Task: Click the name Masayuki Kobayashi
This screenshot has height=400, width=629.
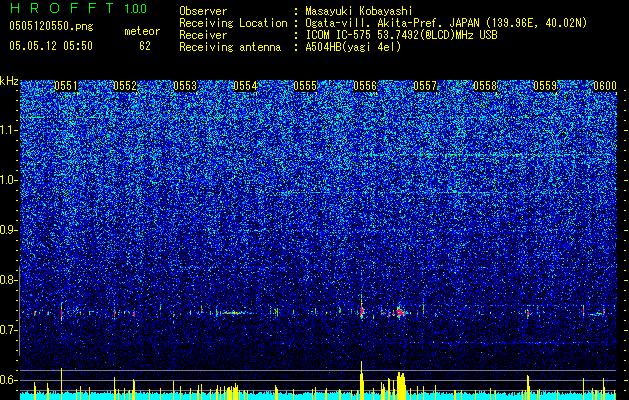Action: 359,11
